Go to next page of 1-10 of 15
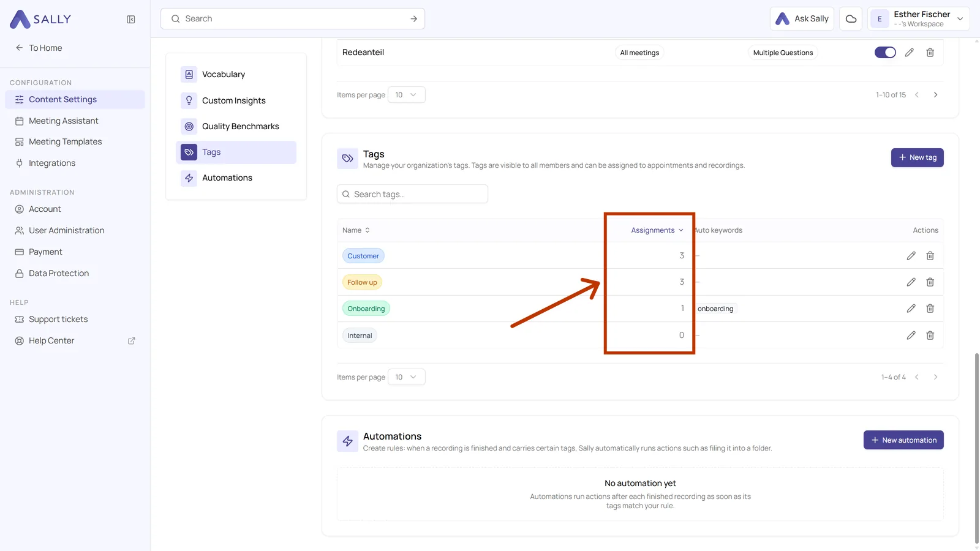Screen dimensions: 980x551 click(935, 95)
